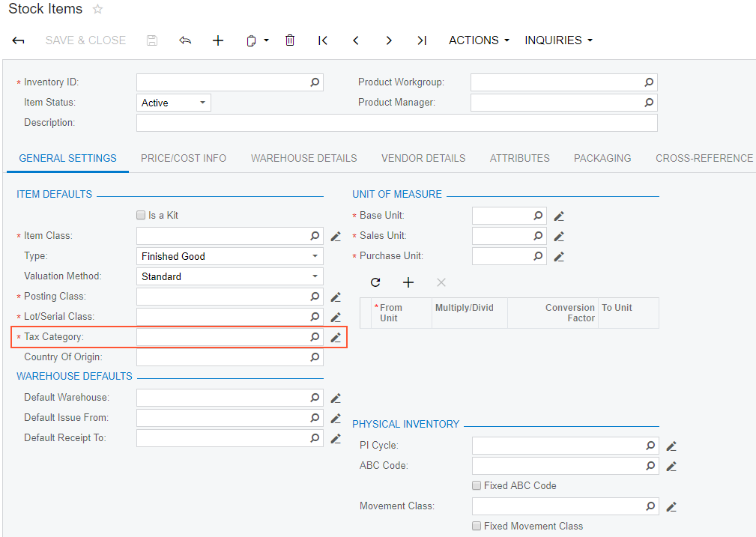Tick the Fixed Movement Class checkbox
756x537 pixels.
477,526
